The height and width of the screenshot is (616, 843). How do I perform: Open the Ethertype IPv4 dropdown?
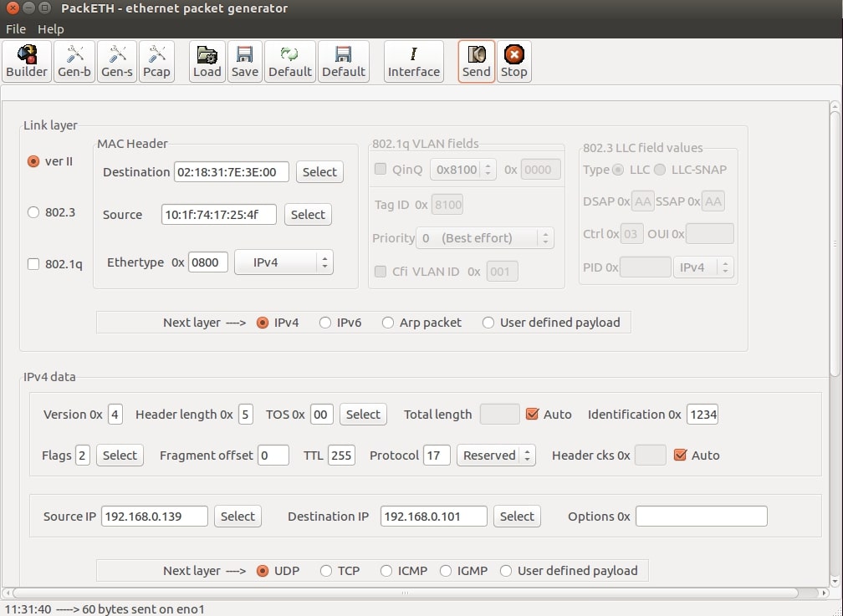[x=284, y=262]
